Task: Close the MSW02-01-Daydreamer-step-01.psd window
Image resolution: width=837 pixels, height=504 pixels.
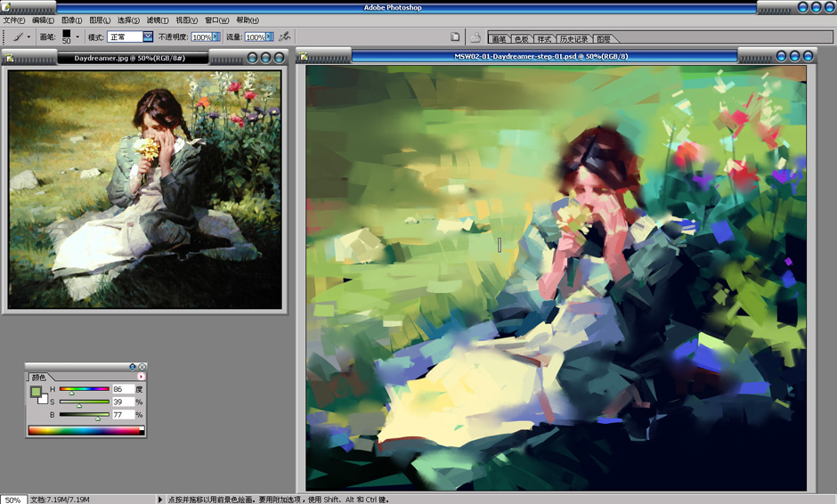Action: point(809,56)
